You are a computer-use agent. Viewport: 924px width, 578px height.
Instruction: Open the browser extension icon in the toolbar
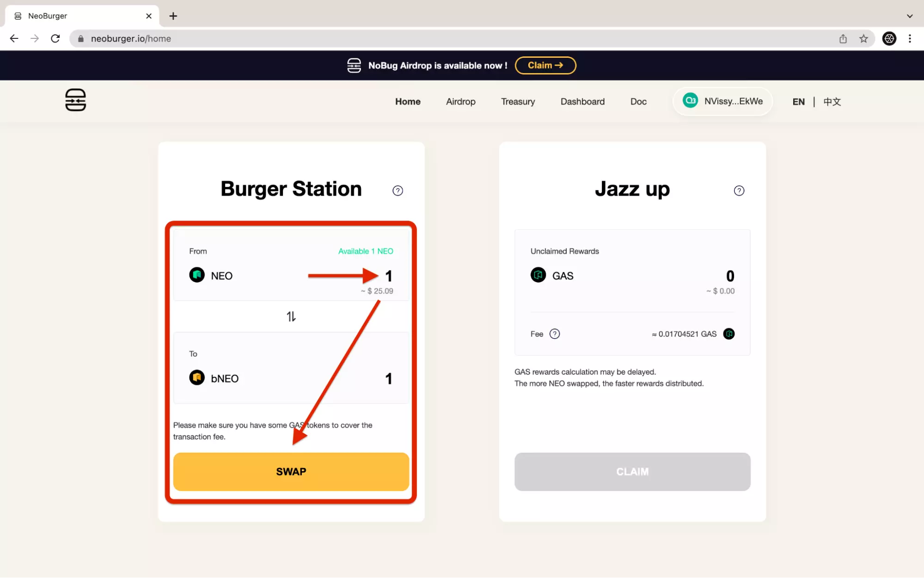889,39
